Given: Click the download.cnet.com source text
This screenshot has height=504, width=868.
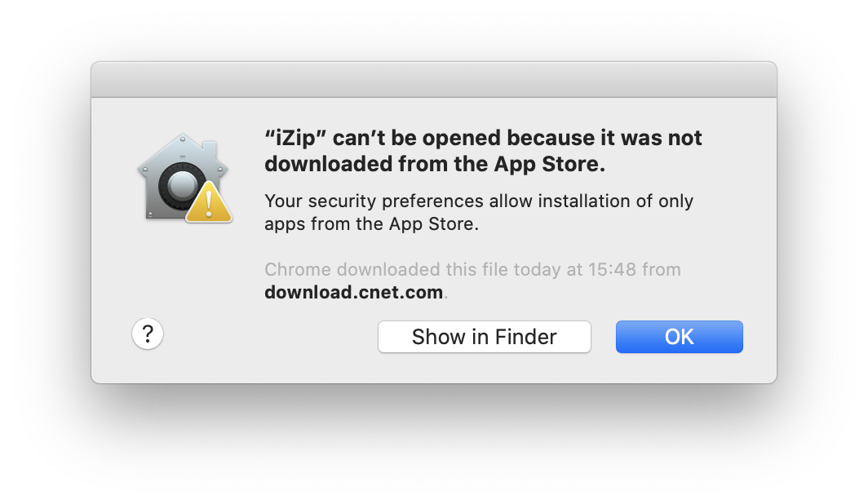Looking at the screenshot, I should pyautogui.click(x=354, y=292).
